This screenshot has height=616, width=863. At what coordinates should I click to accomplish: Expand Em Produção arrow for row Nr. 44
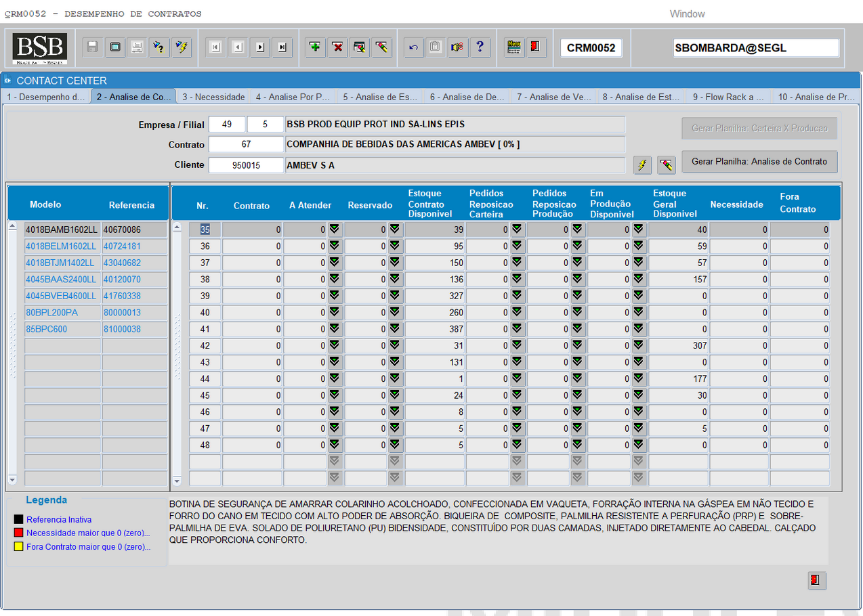coord(638,378)
